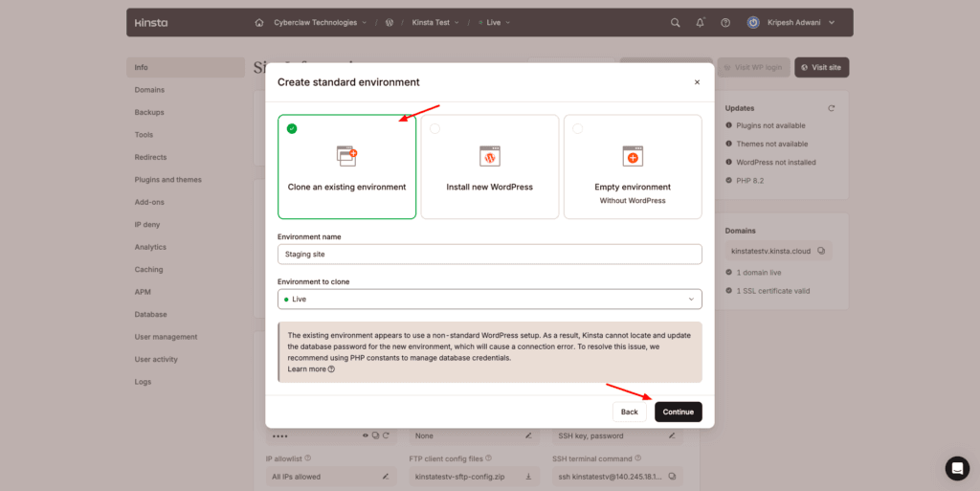Screen dimensions: 980x491
Task: Open APM in the sidebar
Action: click(x=143, y=292)
